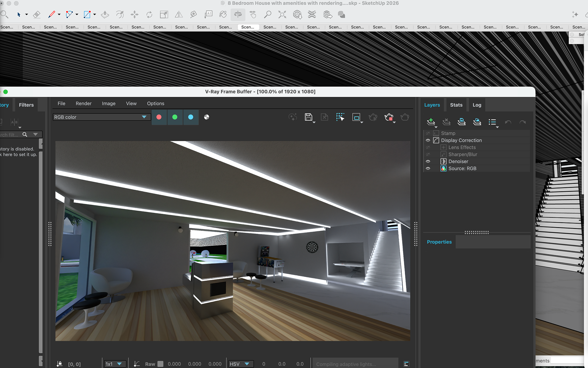588x368 pixels.
Task: Open the Render menu
Action: [83, 103]
